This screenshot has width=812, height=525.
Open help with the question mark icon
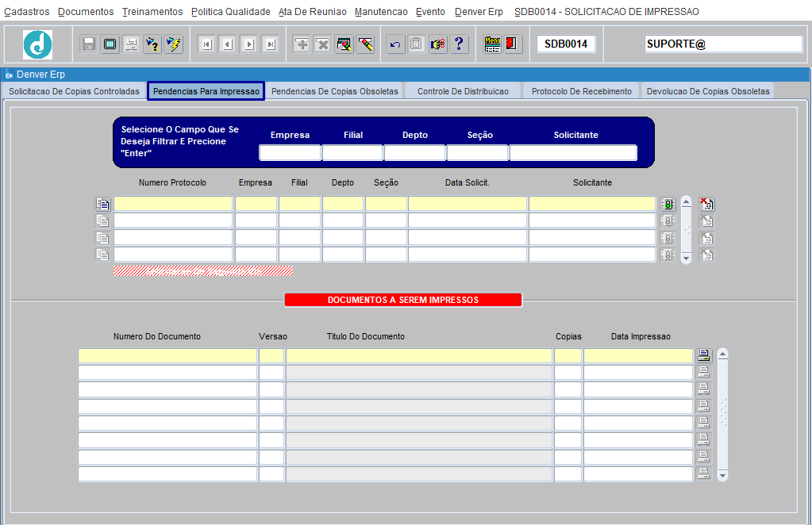pyautogui.click(x=460, y=44)
